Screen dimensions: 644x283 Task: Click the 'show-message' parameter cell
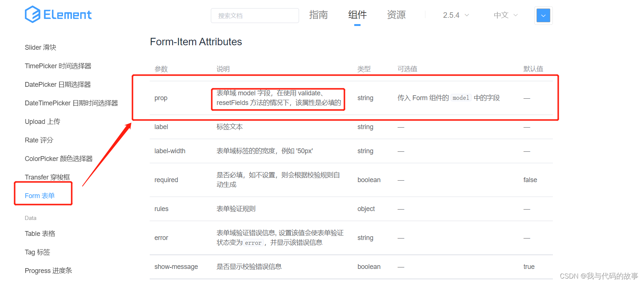tap(176, 267)
